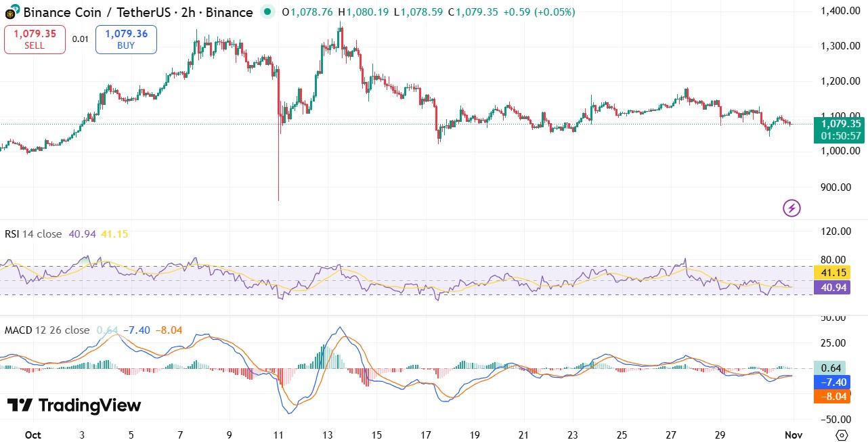Click the purple RSI value tag 40.94
This screenshot has width=868, height=442.
[x=831, y=288]
